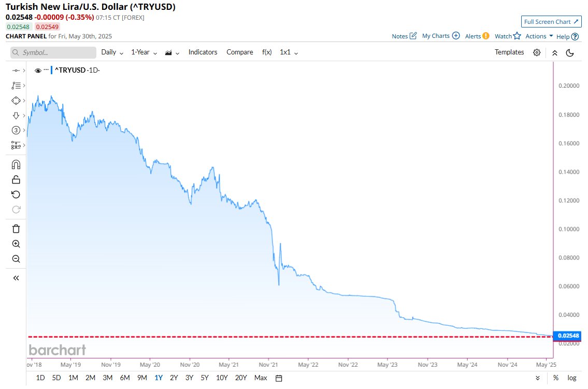The height and width of the screenshot is (389, 588).
Task: Open the Fibonacci and list tools
Action: (16, 86)
